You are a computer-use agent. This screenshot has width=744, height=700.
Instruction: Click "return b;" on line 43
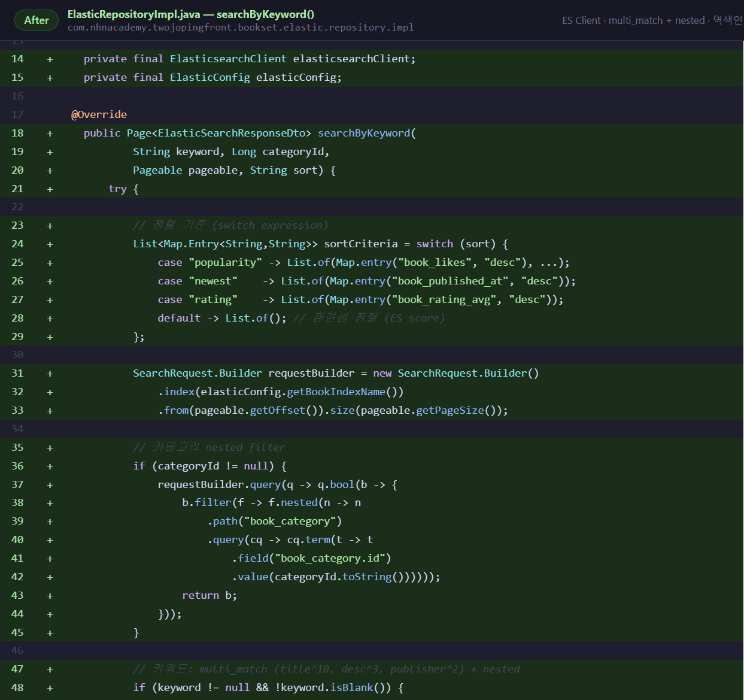209,595
